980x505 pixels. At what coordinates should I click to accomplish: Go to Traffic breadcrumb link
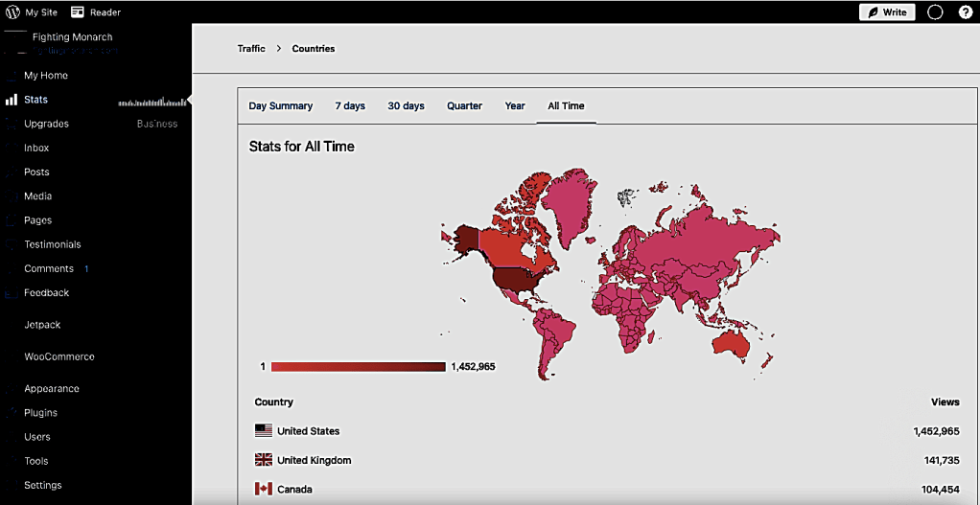tap(251, 49)
